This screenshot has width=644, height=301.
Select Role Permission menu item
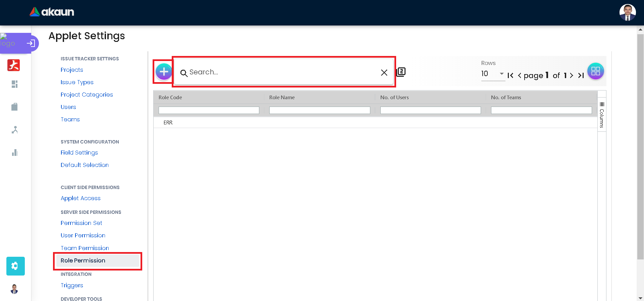tap(98, 260)
